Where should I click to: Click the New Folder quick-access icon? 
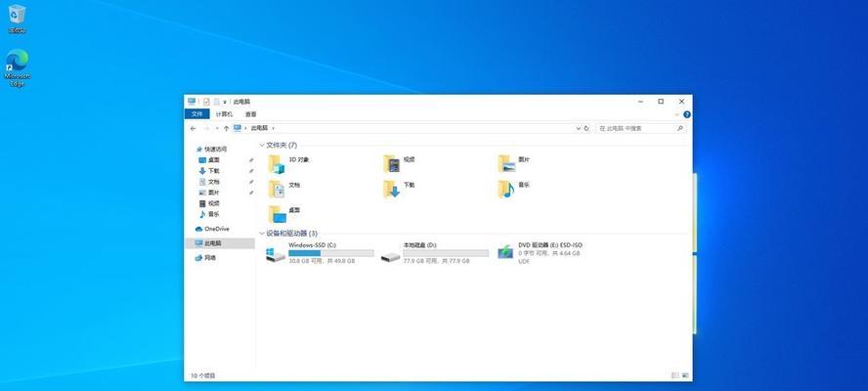pyautogui.click(x=216, y=102)
